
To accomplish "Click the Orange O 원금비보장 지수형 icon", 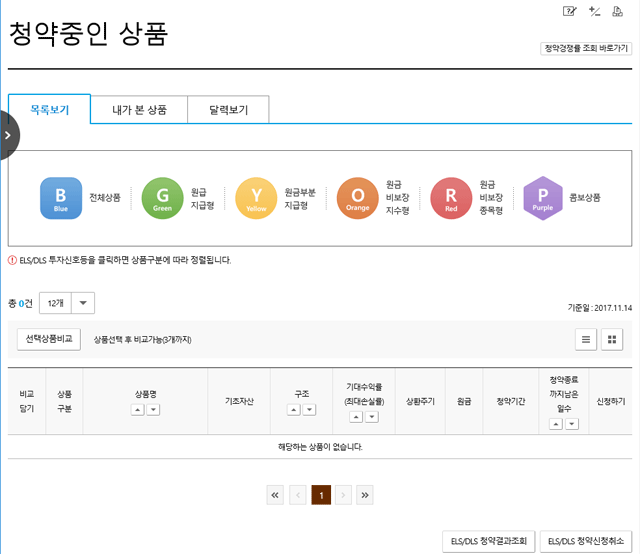I will tap(357, 198).
